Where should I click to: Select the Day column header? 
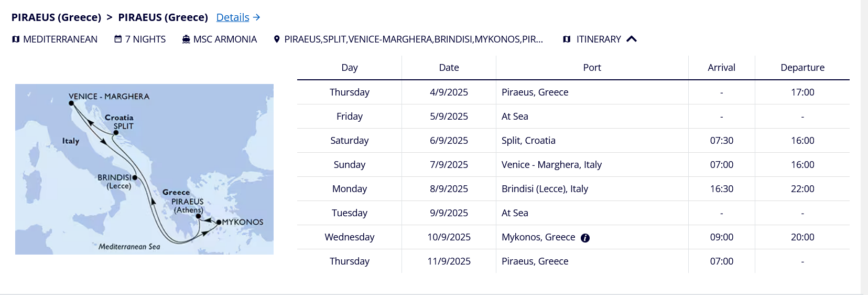350,68
